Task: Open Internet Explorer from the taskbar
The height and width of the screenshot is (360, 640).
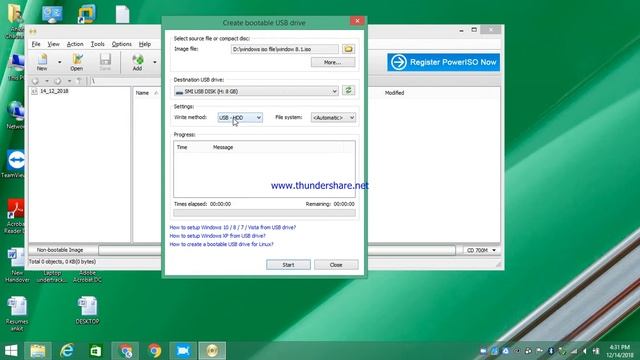Action: click(x=67, y=351)
